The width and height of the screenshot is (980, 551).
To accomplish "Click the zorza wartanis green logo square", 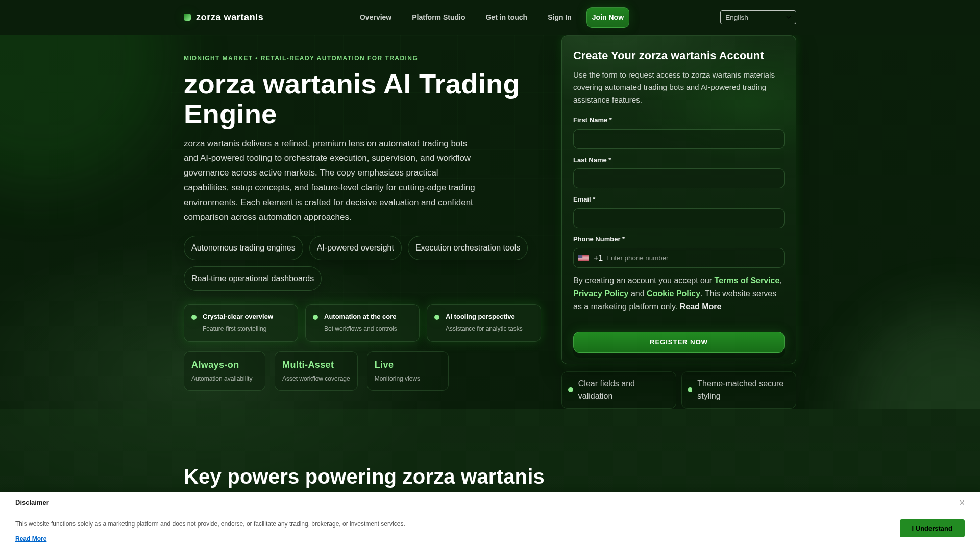I will [x=187, y=17].
